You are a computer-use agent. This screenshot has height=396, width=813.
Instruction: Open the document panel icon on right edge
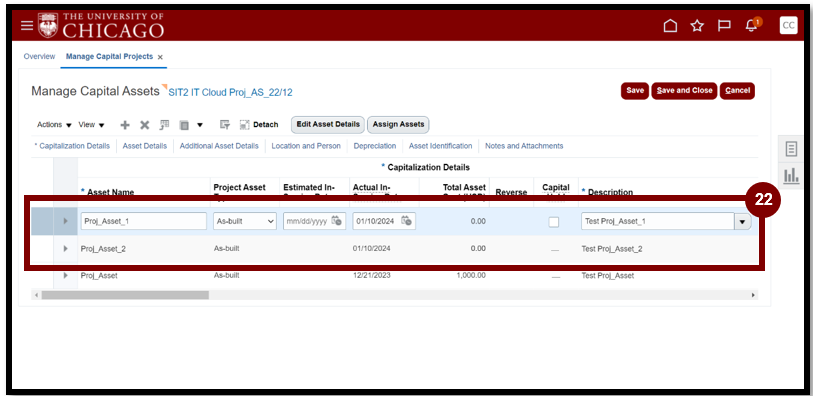[x=791, y=149]
